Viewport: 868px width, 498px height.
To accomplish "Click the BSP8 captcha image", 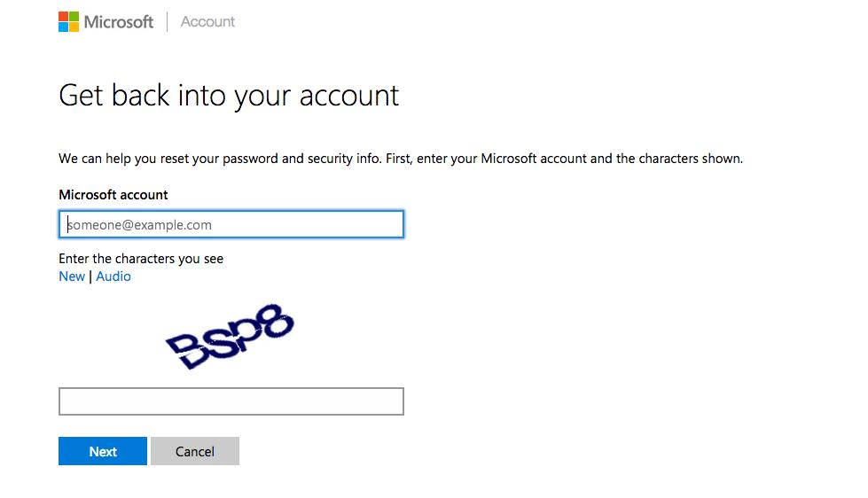I will [231, 336].
